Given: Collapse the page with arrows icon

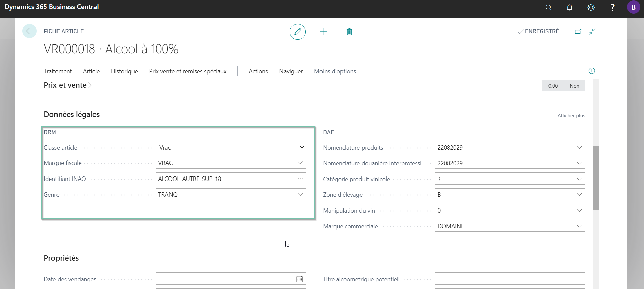Looking at the screenshot, I should pos(592,31).
